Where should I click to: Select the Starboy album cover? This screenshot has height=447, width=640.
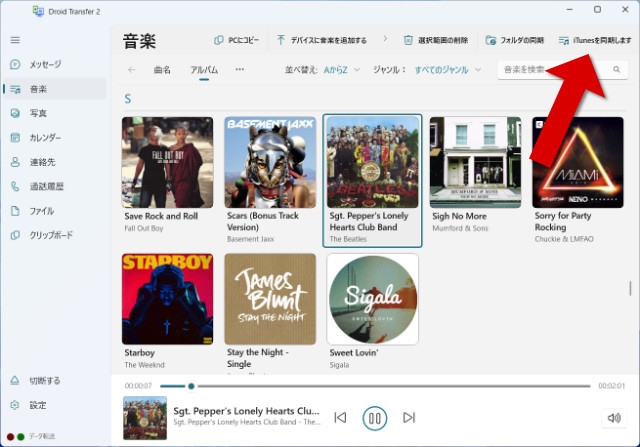(x=167, y=299)
